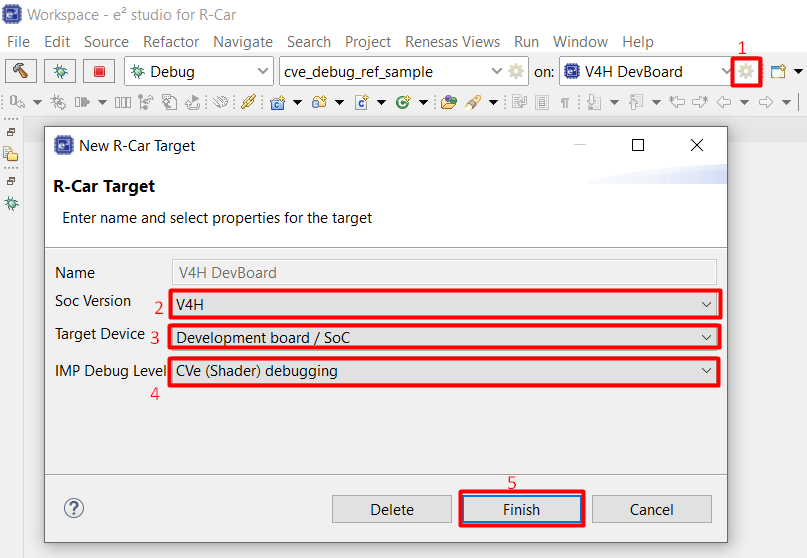Click the help question mark icon
807x558 pixels.
coord(74,508)
